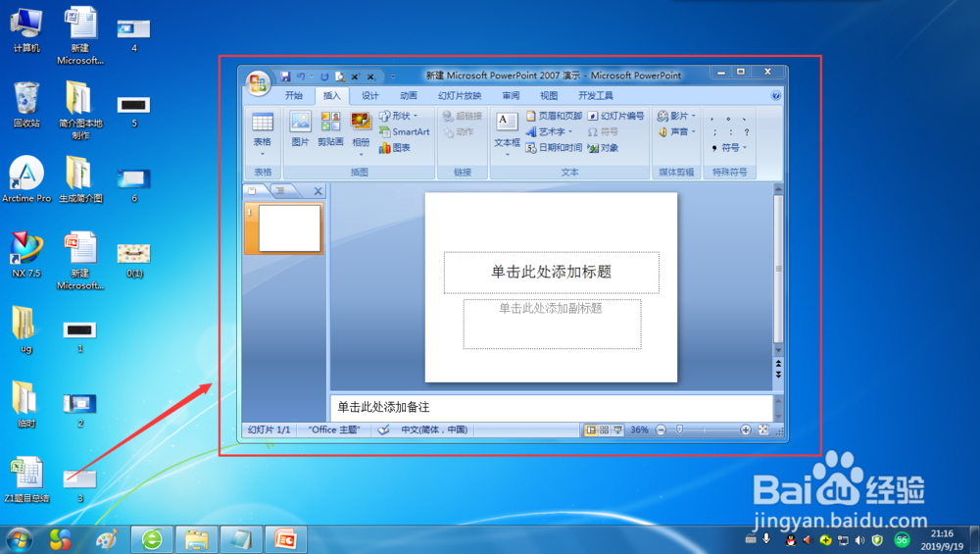Viewport: 980px width, 554px height.
Task: Open the 符号 special symbols dropdown
Action: [729, 148]
